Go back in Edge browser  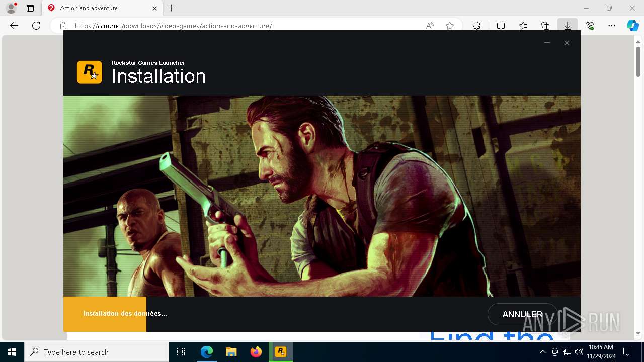tap(14, 26)
